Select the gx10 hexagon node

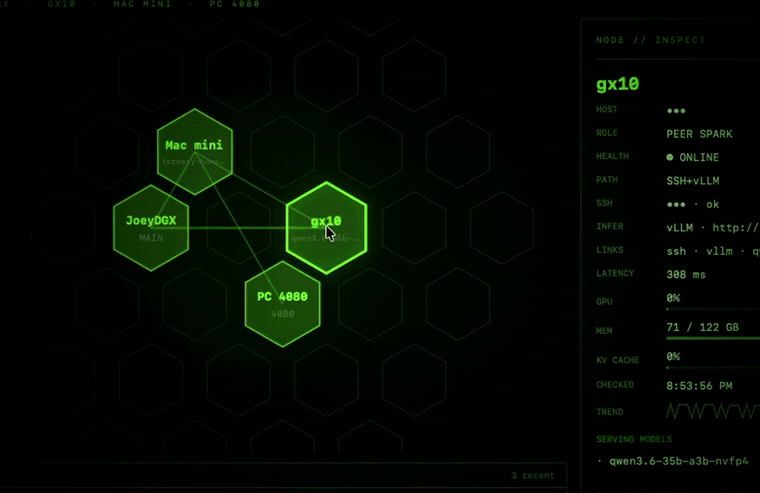click(x=326, y=228)
